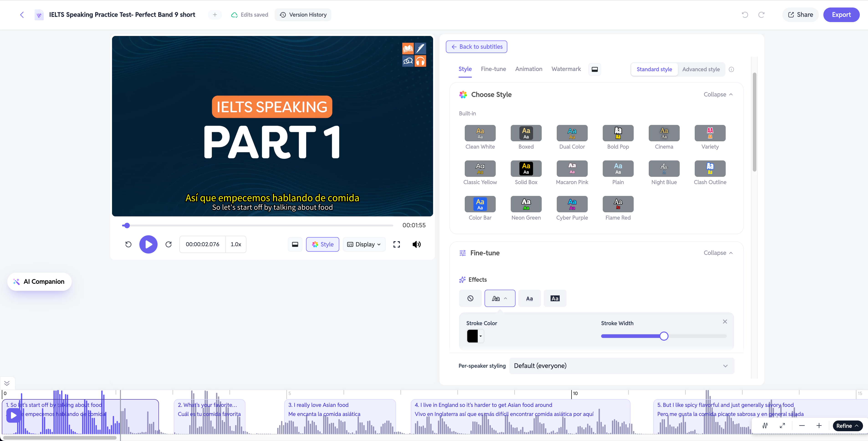Click subtitle position icon below the video
The width and height of the screenshot is (868, 441).
pos(295,244)
